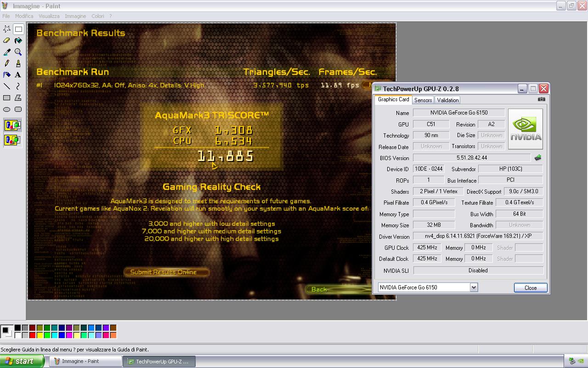Screen dimensions: 588x368
Task: Pick the cyan color swatch
Action: click(54, 335)
